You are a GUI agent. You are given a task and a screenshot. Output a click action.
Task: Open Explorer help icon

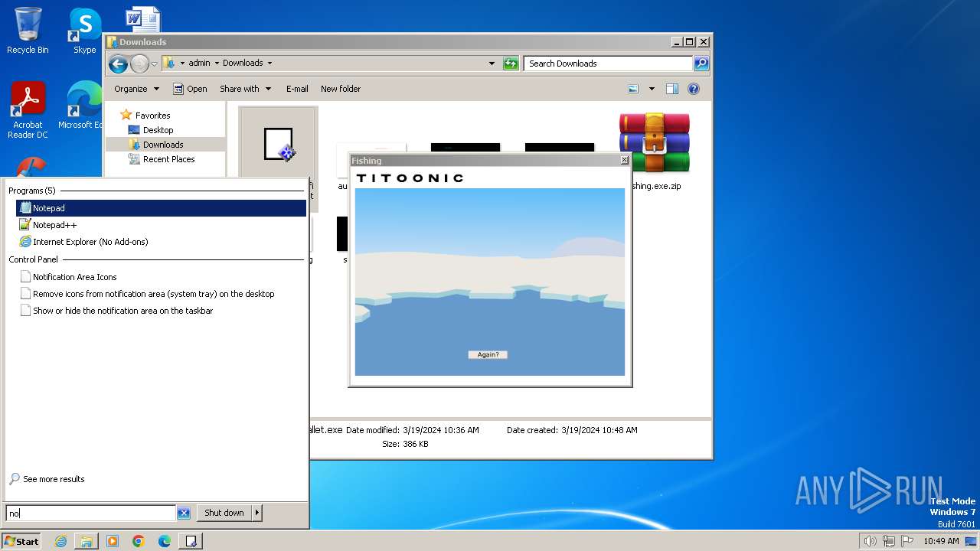coord(694,89)
